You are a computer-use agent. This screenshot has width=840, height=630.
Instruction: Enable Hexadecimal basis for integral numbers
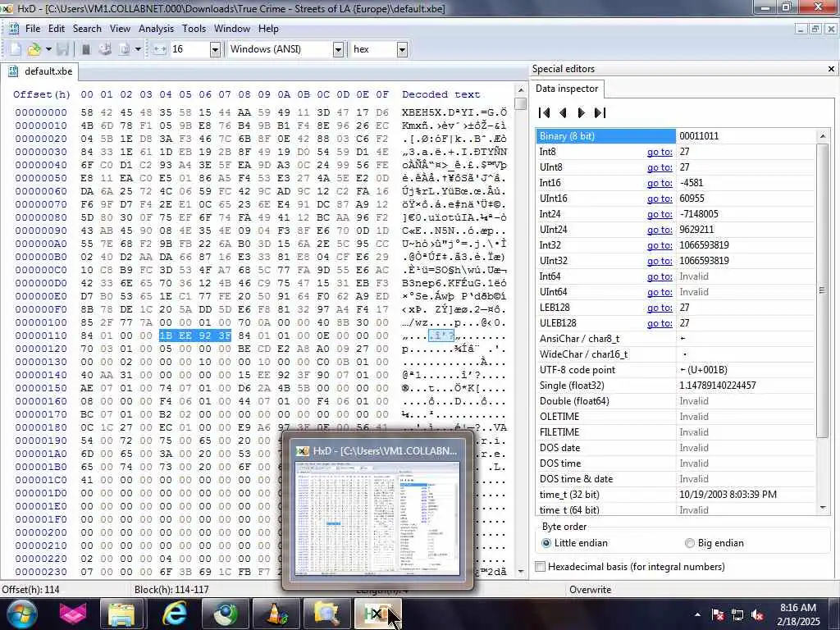pos(630,566)
